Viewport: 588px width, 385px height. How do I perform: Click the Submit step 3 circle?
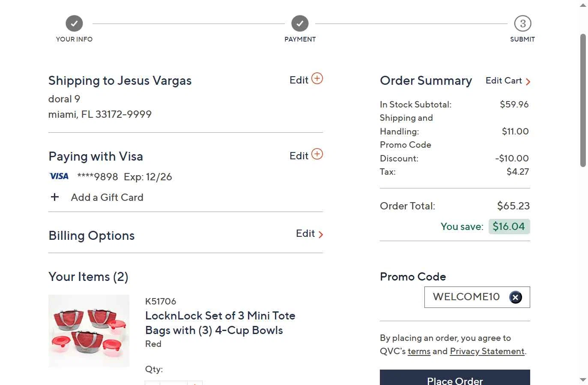522,24
